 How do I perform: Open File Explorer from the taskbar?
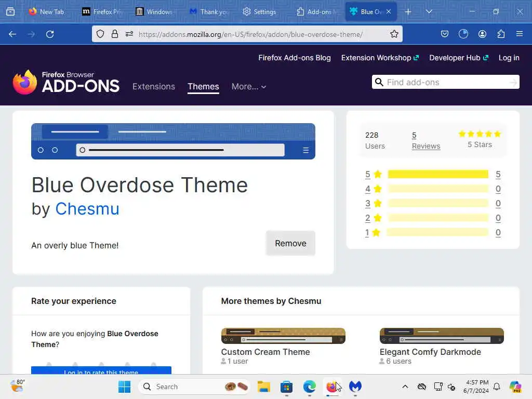[x=263, y=387]
